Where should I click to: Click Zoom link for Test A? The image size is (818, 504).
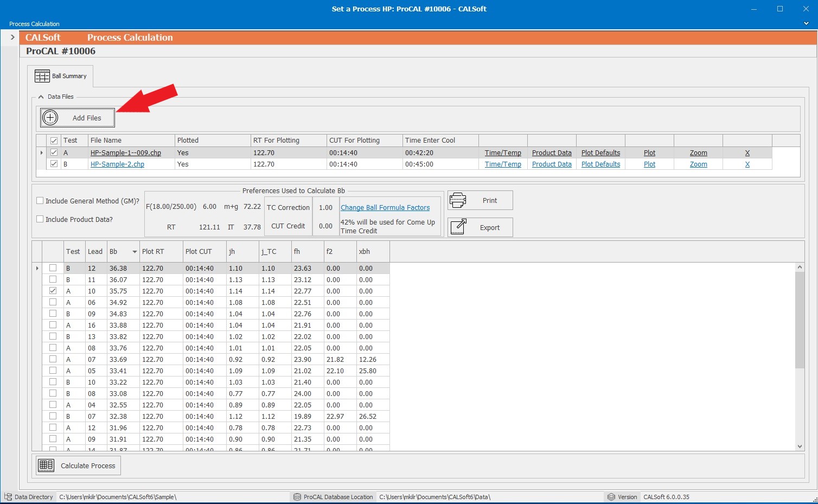pyautogui.click(x=698, y=153)
